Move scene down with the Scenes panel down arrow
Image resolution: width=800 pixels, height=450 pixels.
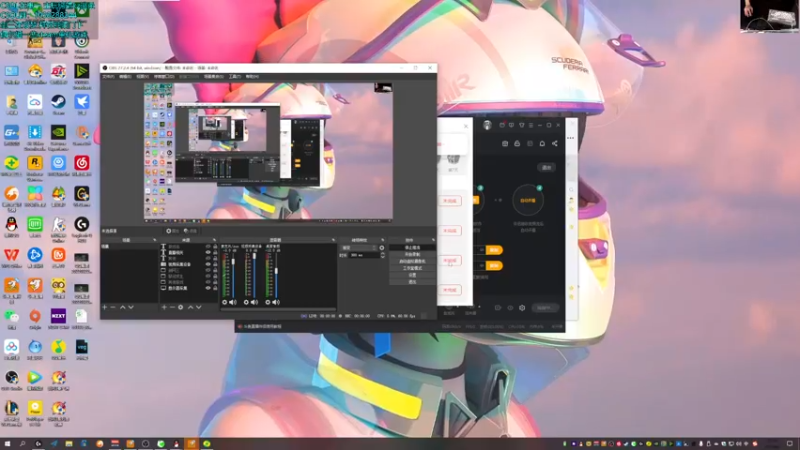[131, 307]
